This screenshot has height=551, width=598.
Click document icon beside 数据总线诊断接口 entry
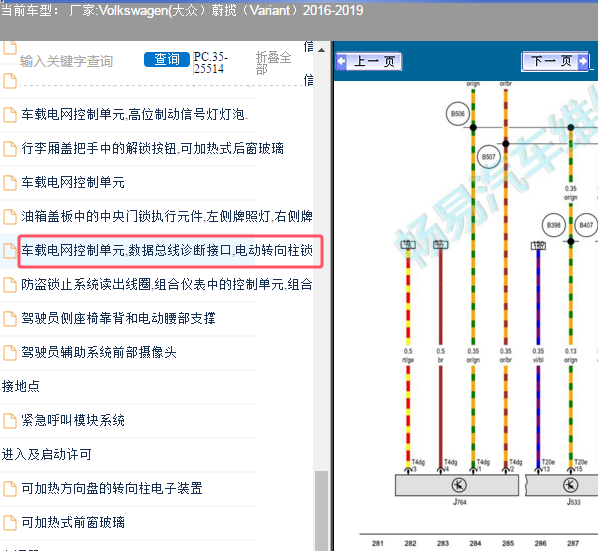click(x=10, y=251)
